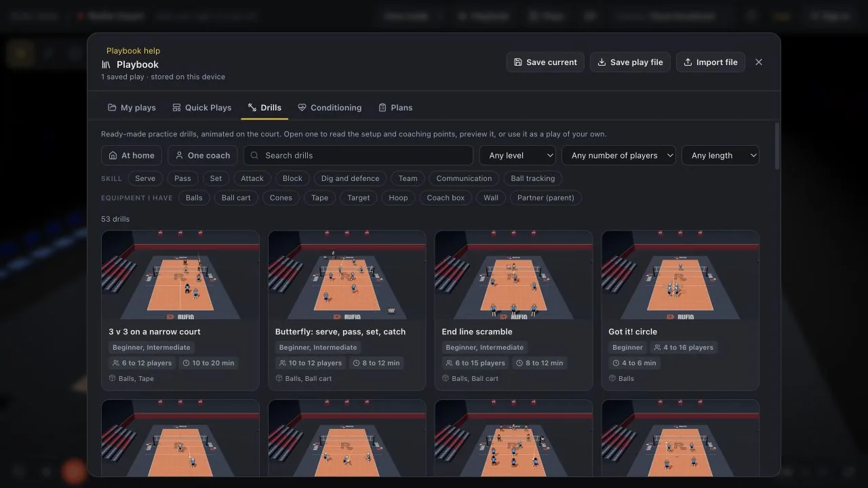This screenshot has width=868, height=488.
Task: Open the Butterfly: serve, pass, set, catch thumbnail
Action: coord(347,275)
